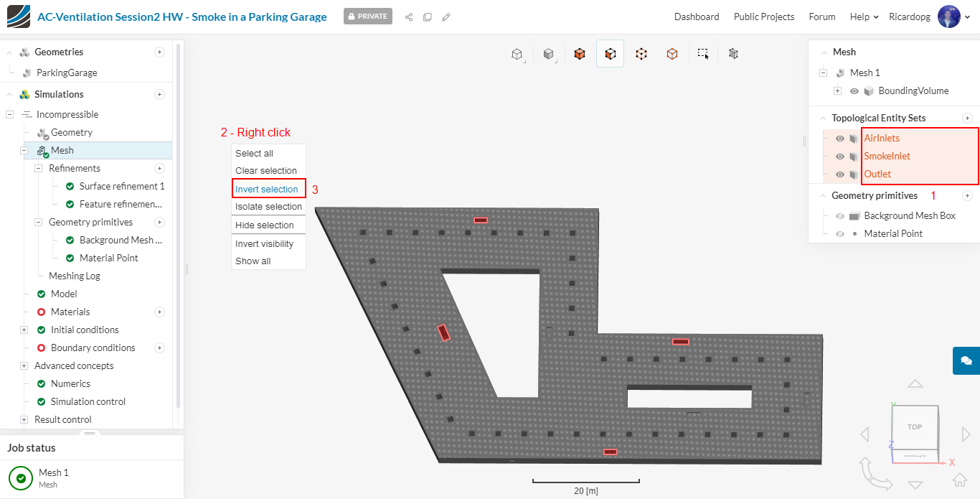Add a topological entity set with plus
This screenshot has width=980, height=499.
tap(967, 118)
